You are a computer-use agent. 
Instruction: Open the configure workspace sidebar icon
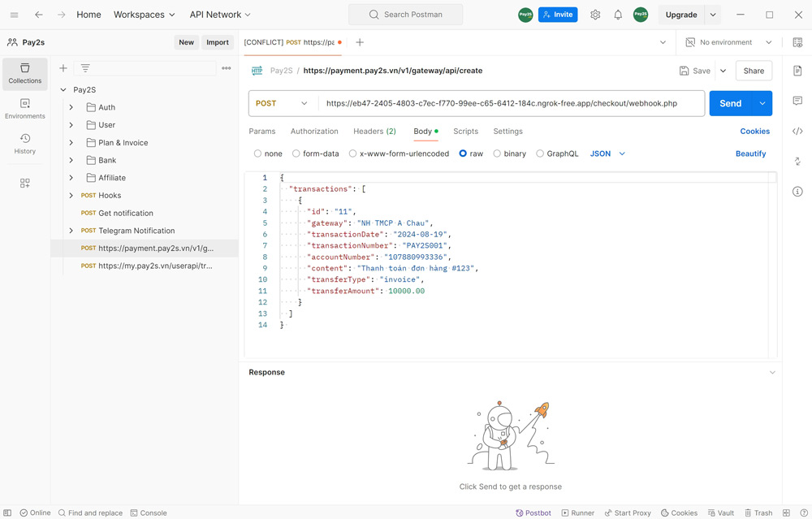tap(25, 183)
